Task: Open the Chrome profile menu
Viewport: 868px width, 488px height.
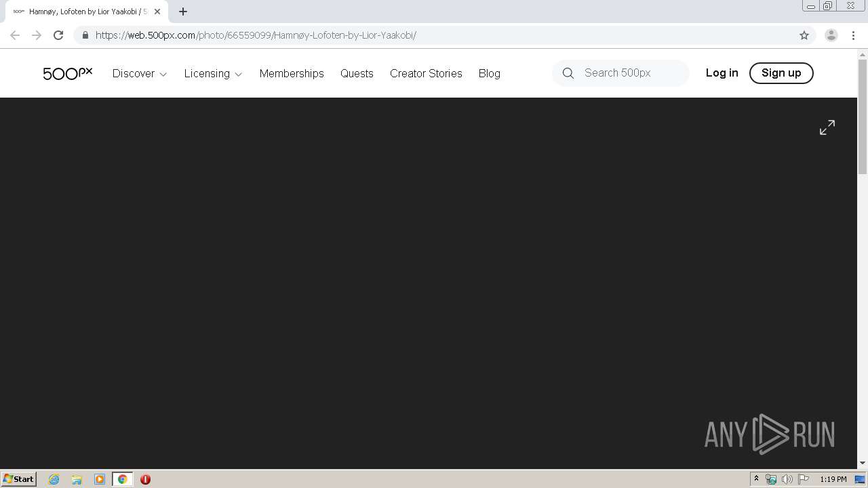Action: 831,35
